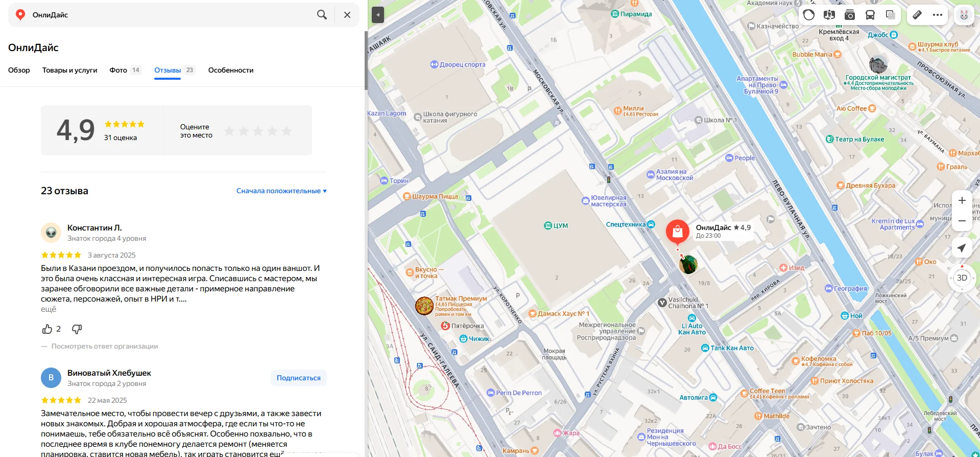Zoom out with the minus button
Image resolution: width=980 pixels, height=457 pixels.
click(x=962, y=221)
